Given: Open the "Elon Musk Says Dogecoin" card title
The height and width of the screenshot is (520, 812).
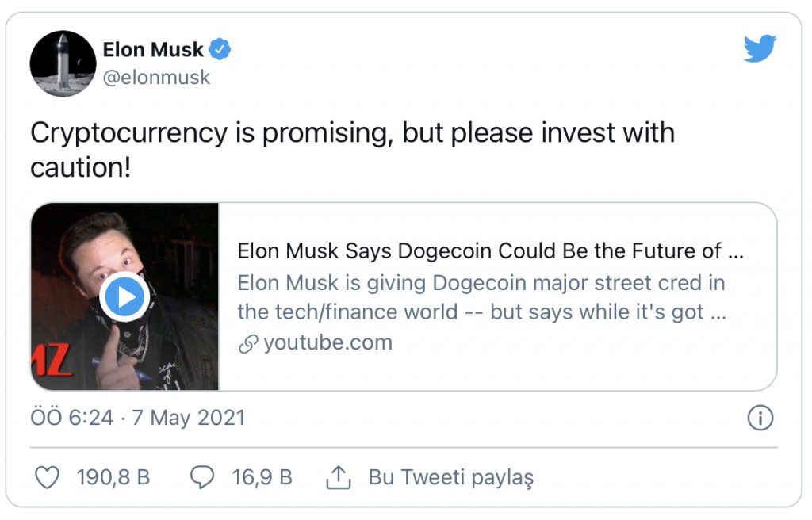Looking at the screenshot, I should point(490,251).
